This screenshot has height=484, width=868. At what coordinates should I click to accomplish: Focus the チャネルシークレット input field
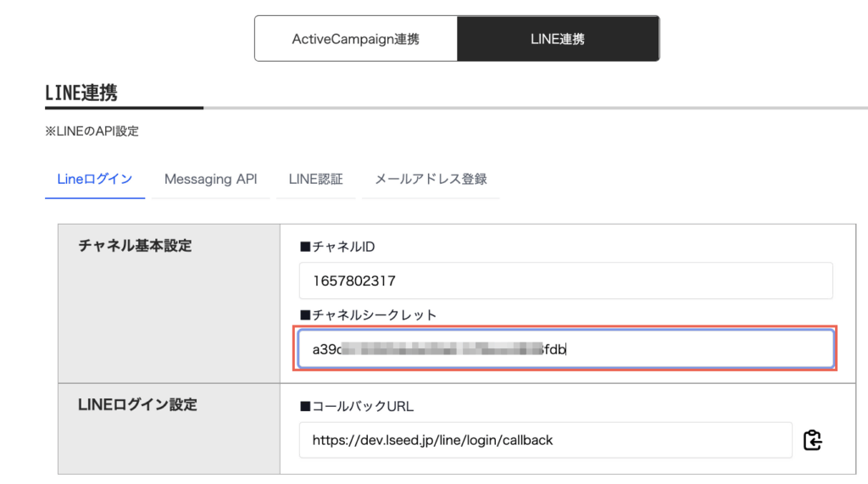(x=565, y=348)
